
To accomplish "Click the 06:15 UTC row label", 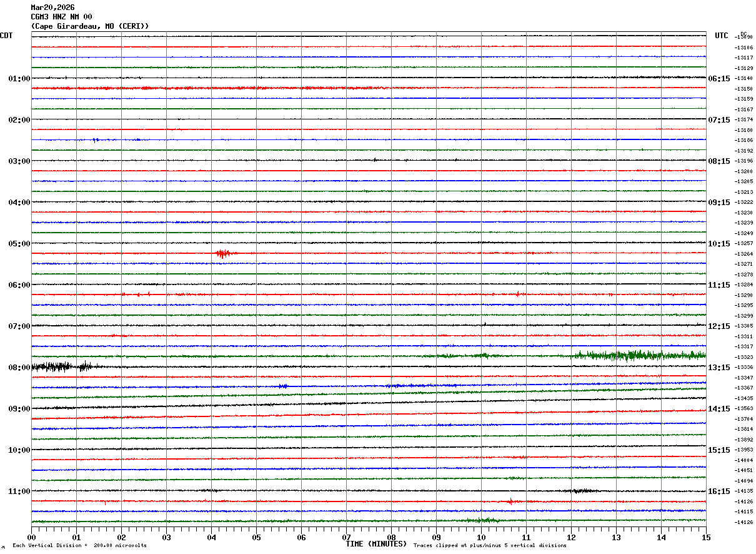I will tap(719, 79).
